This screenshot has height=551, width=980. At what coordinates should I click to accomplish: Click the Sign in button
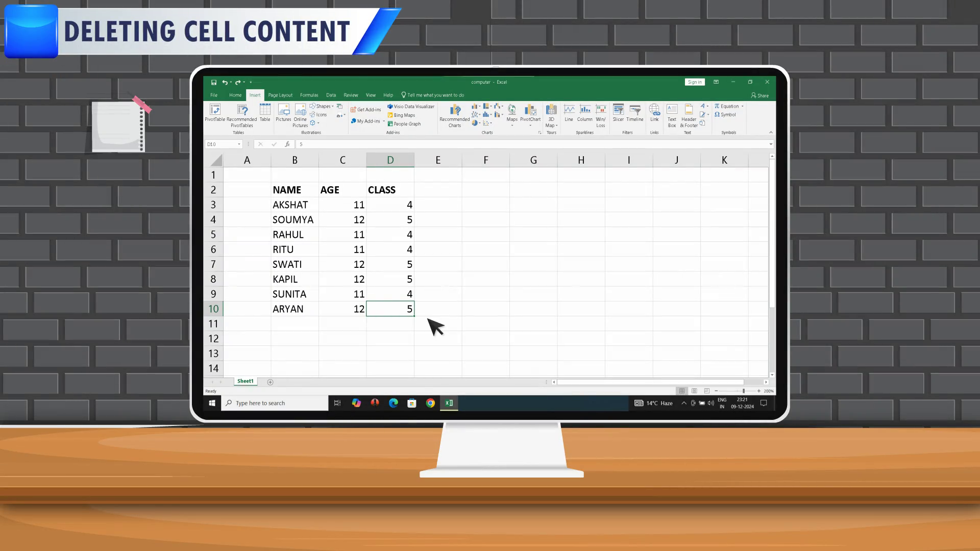pyautogui.click(x=694, y=82)
